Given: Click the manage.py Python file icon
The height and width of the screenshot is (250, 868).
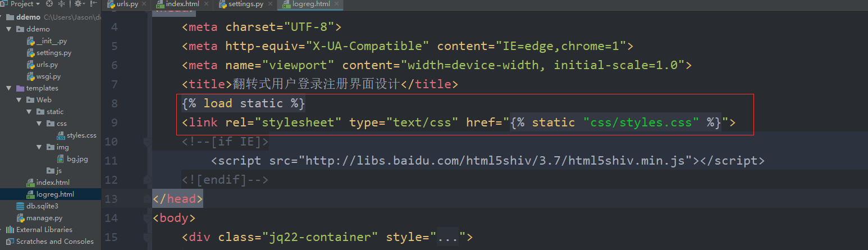Looking at the screenshot, I should pyautogui.click(x=20, y=218).
